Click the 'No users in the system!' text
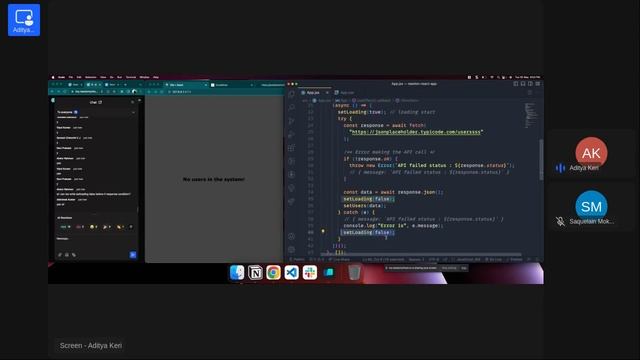 tap(213, 179)
